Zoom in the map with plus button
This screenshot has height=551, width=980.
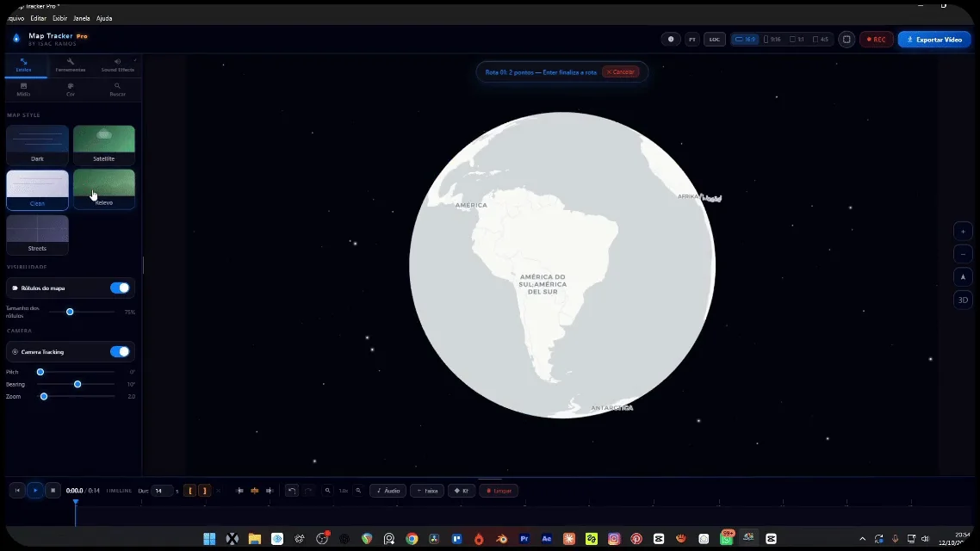(x=963, y=232)
